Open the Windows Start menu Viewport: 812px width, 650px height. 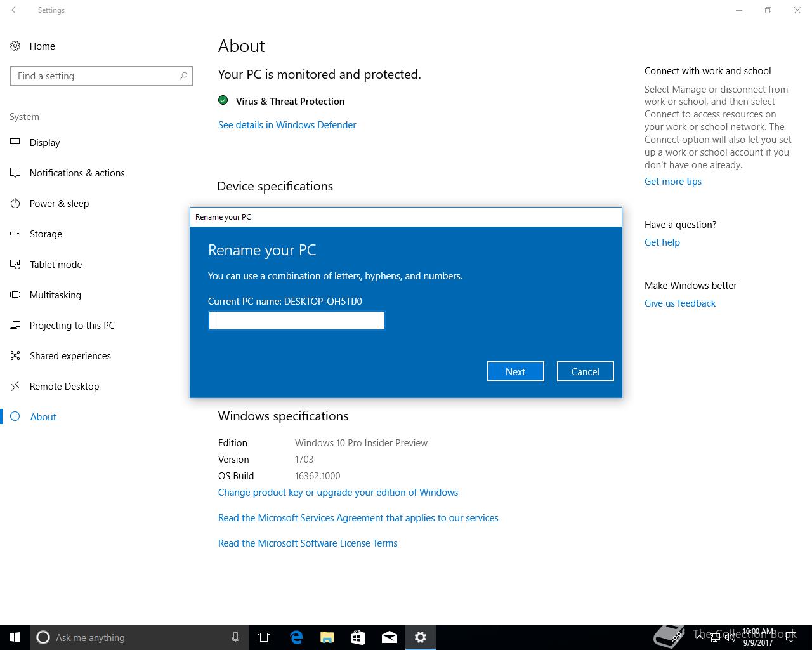(15, 637)
